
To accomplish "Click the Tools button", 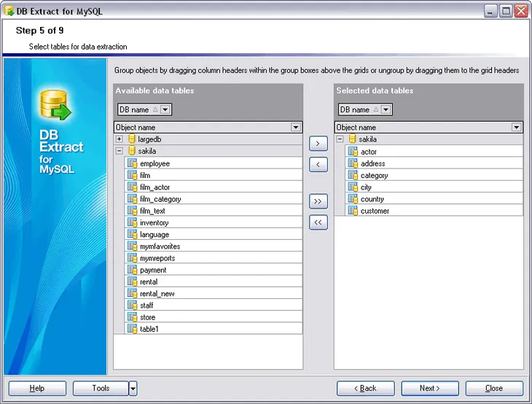I will click(101, 388).
